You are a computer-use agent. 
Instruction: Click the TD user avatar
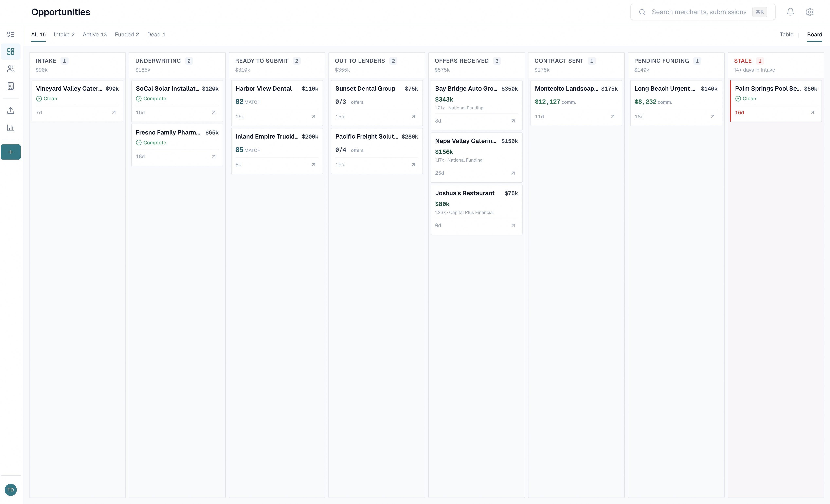11,489
